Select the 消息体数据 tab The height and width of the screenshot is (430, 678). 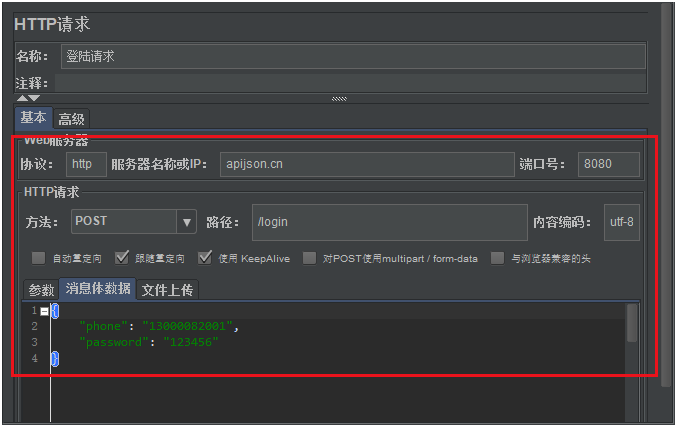98,289
